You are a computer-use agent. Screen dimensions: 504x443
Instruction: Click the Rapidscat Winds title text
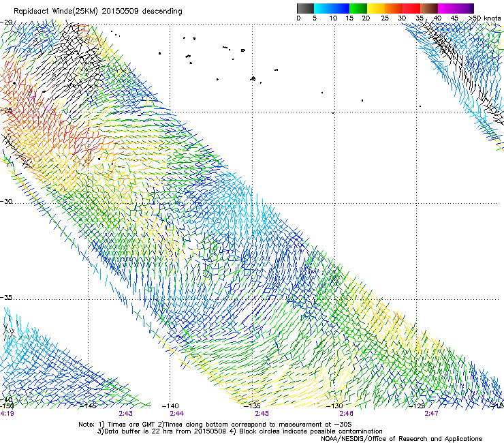tap(97, 12)
